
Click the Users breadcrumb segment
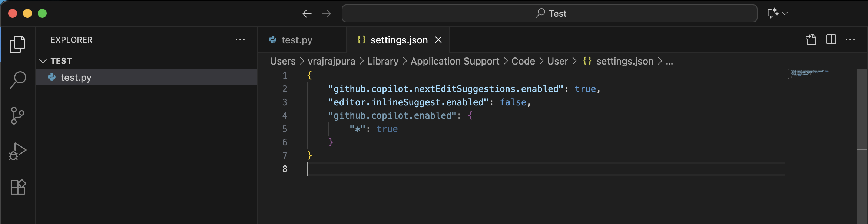click(283, 61)
